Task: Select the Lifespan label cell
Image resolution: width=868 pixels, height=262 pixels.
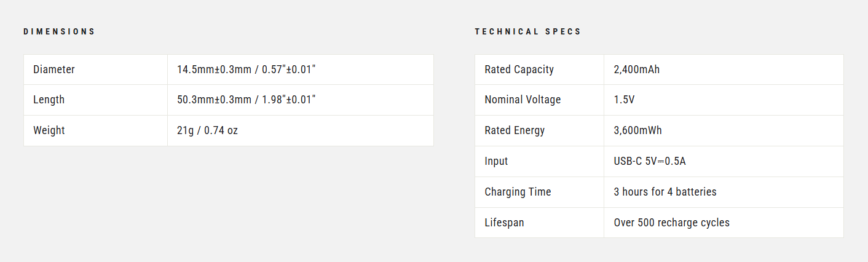Action: (539, 223)
